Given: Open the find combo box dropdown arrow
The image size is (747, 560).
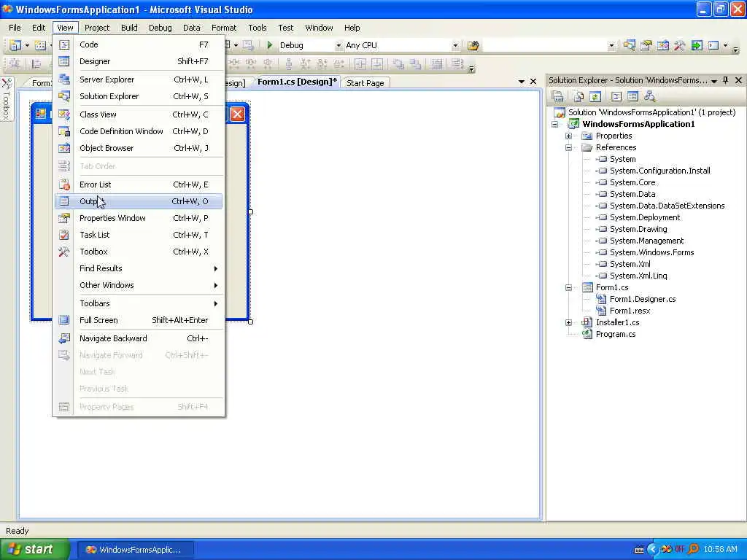Looking at the screenshot, I should 611,46.
